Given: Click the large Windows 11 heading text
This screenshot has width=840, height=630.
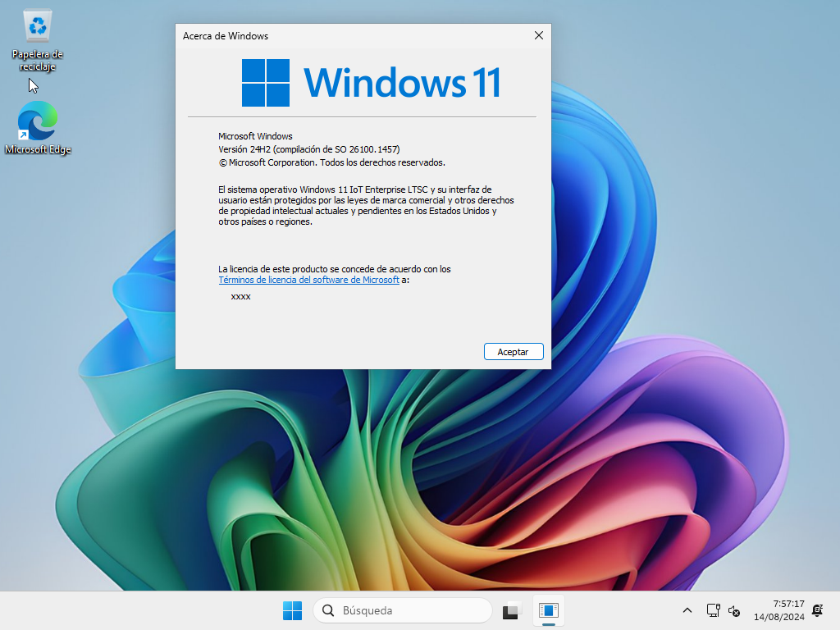Looking at the screenshot, I should [x=402, y=83].
